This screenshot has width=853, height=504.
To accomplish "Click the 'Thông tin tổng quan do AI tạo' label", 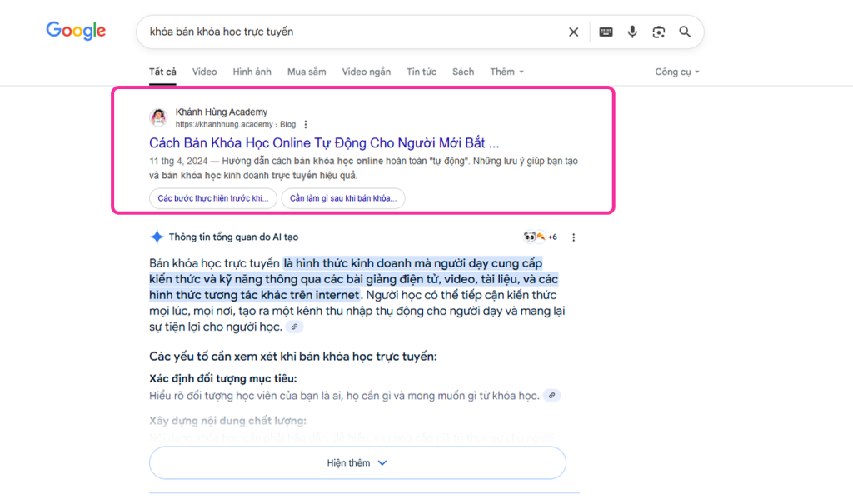I will (233, 237).
